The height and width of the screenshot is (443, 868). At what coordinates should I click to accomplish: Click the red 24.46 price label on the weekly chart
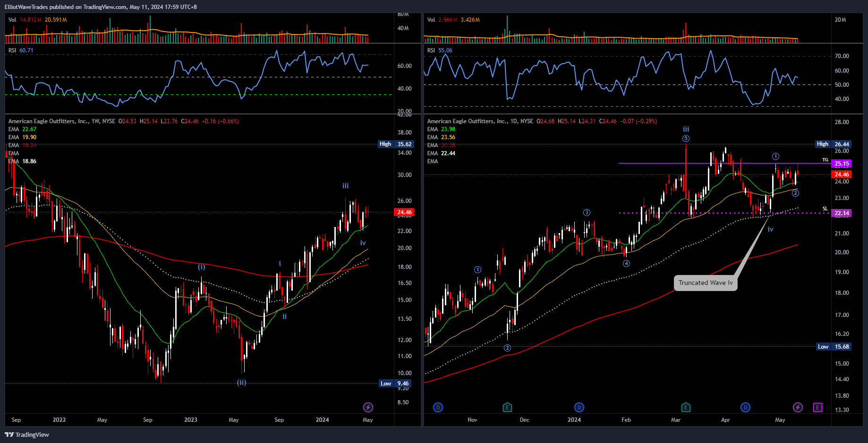404,212
